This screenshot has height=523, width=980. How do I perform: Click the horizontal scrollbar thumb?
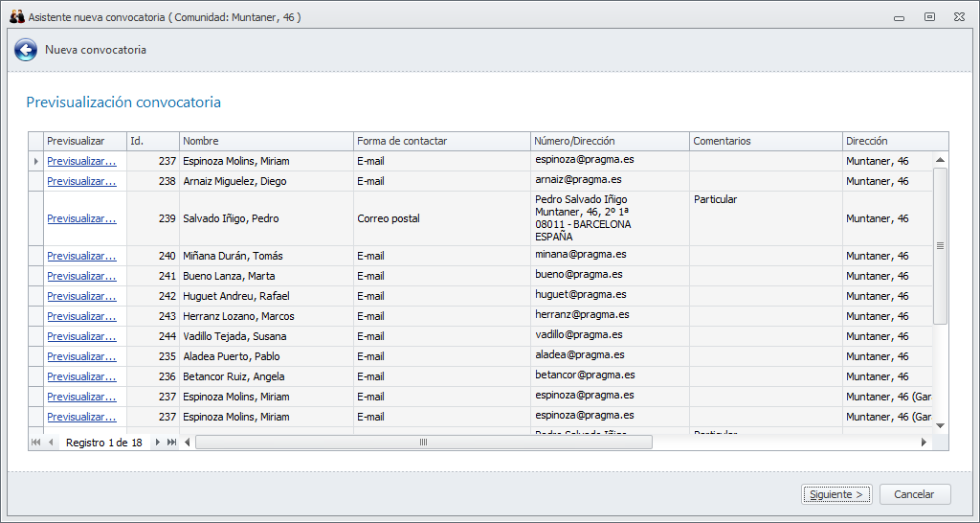[423, 443]
